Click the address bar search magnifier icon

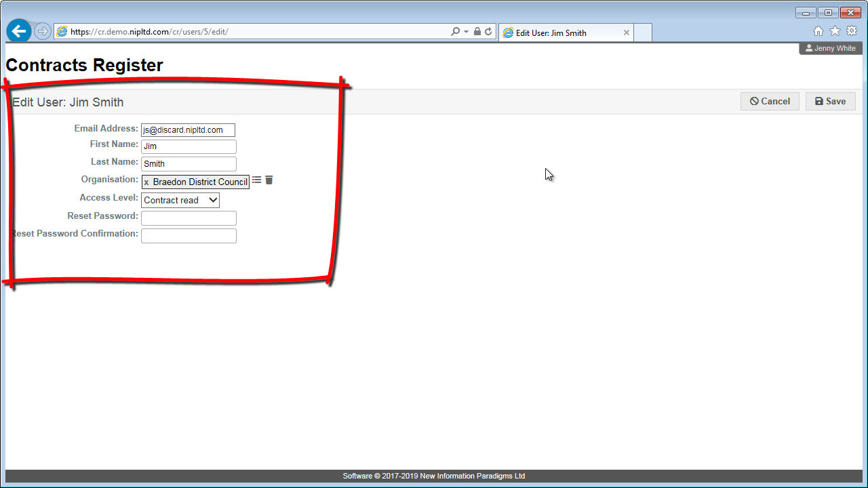tap(455, 32)
